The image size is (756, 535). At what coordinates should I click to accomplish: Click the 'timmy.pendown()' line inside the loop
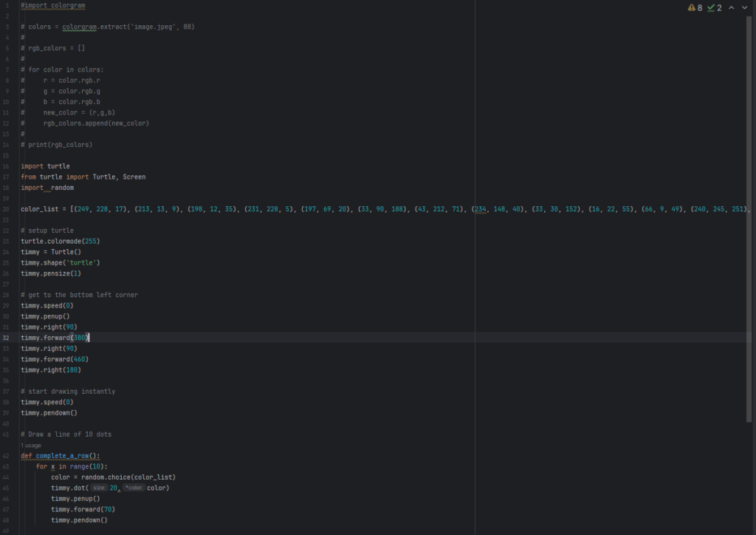[x=79, y=520]
